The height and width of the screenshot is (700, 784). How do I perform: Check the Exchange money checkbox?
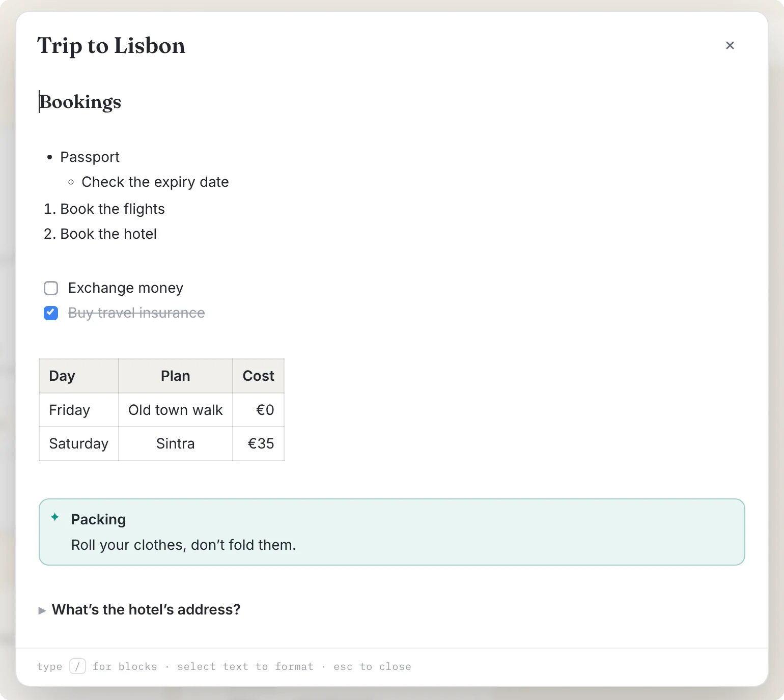pyautogui.click(x=51, y=288)
